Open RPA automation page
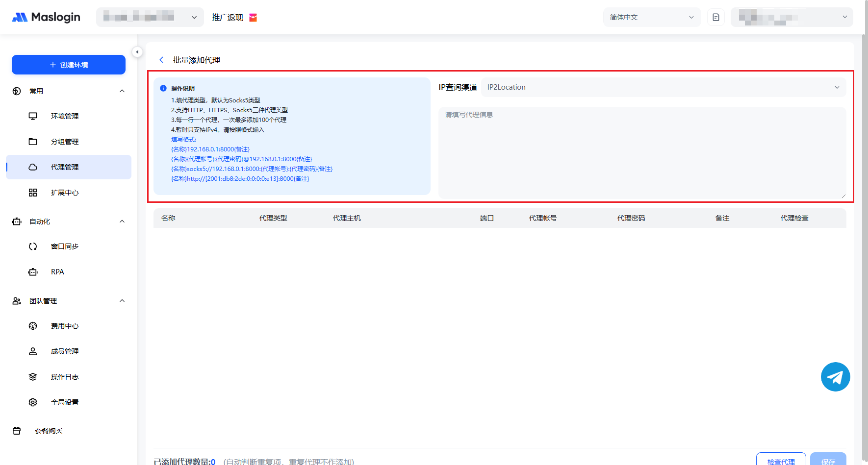The image size is (868, 465). coord(57,272)
